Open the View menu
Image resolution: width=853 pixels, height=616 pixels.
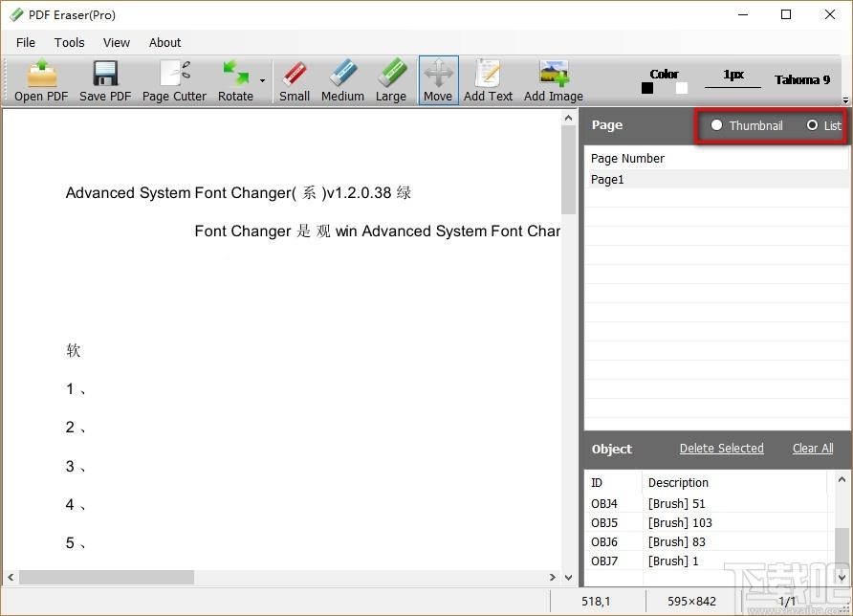click(117, 42)
